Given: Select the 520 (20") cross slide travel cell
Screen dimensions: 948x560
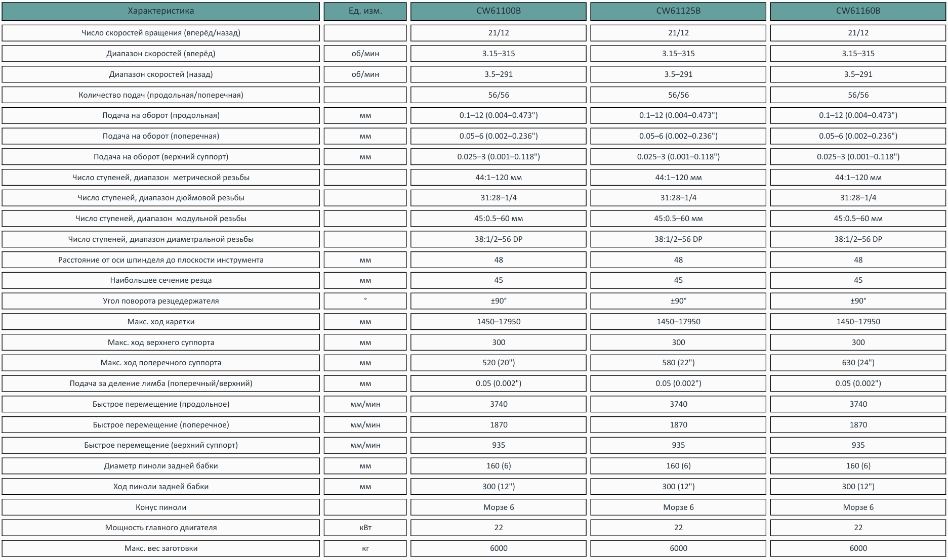Looking at the screenshot, I should (x=498, y=363).
